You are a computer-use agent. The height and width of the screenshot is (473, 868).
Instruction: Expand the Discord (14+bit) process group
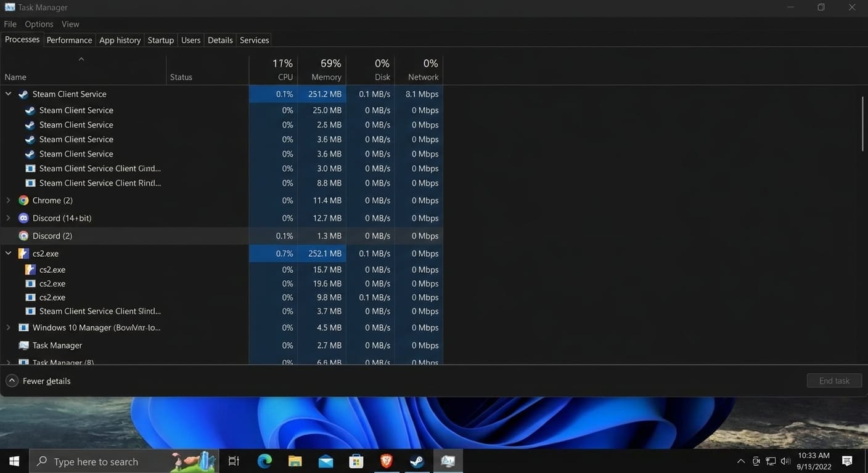(9, 218)
